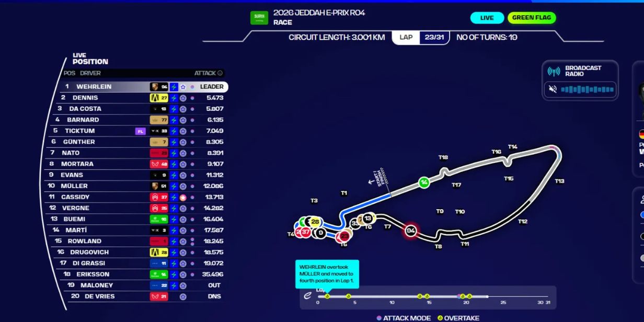Select the LIVE pill button
Screen dimensions: 644x322
click(487, 18)
